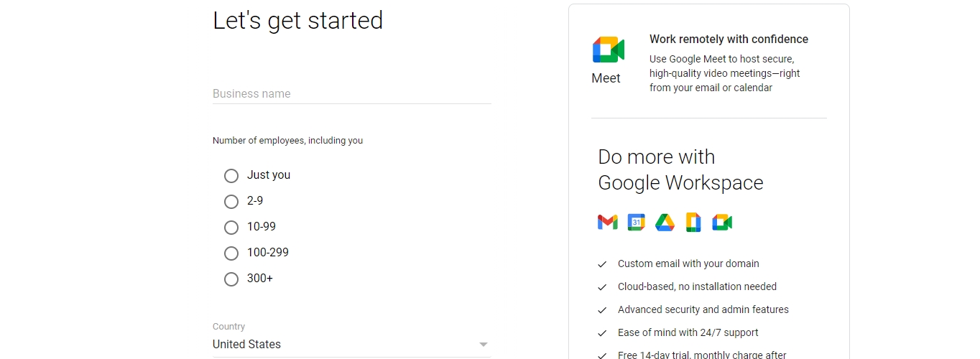Select the 300+ employees radio button
This screenshot has height=359, width=980.
(x=231, y=279)
